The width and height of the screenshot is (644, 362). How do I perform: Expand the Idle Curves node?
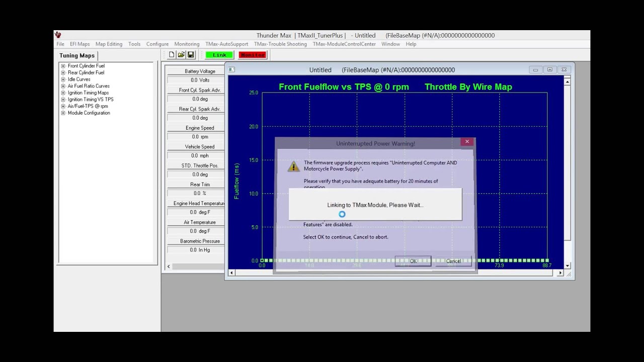point(63,79)
